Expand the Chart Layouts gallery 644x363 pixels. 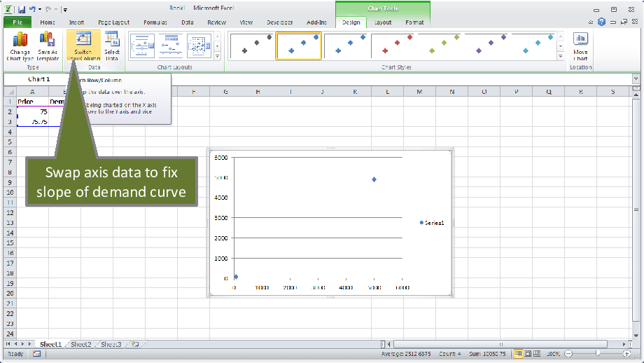(218, 56)
